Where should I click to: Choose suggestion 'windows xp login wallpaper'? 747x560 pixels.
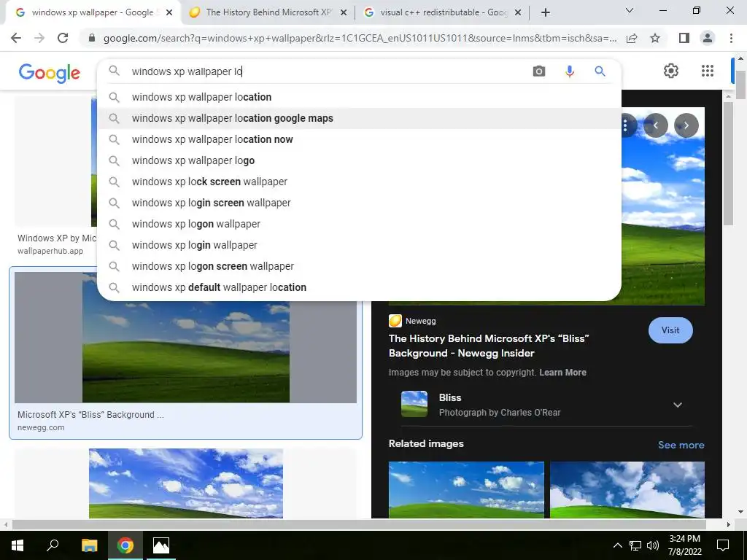tap(359, 245)
